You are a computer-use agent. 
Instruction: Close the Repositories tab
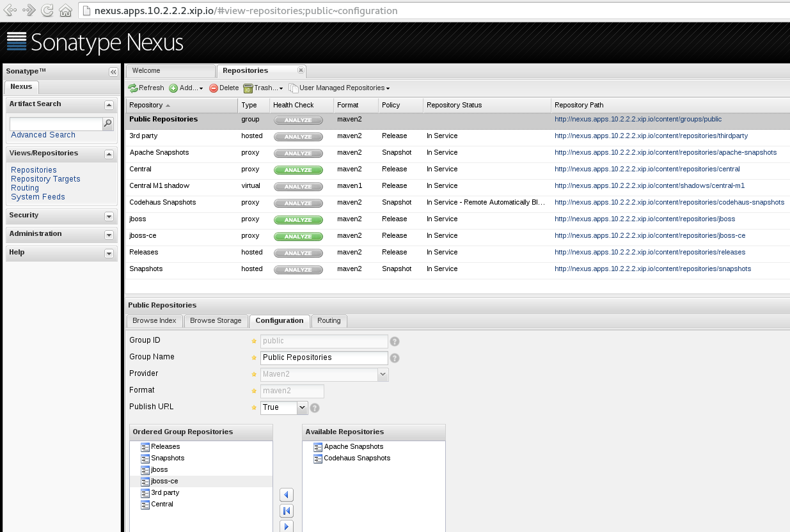301,70
